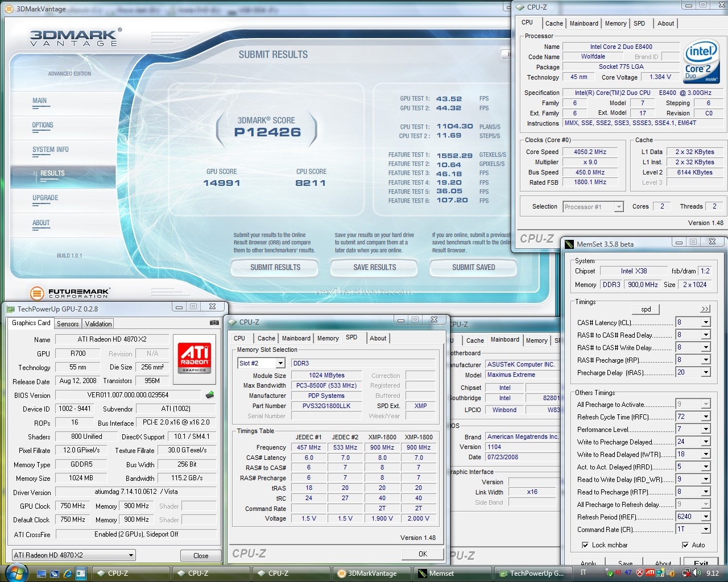Screen dimensions: 728x582
Task: Click the MemSet title bar icon
Action: pyautogui.click(x=569, y=244)
